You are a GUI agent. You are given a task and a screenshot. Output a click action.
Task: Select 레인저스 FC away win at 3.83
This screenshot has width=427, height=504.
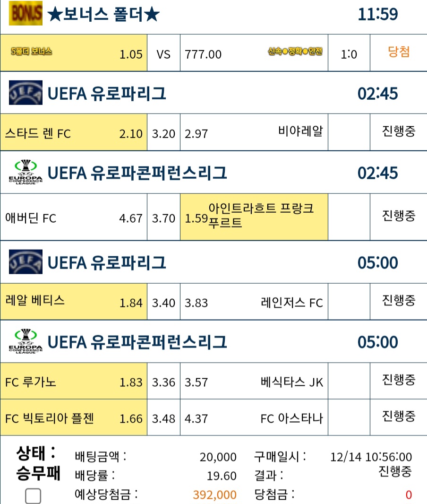[x=254, y=302]
